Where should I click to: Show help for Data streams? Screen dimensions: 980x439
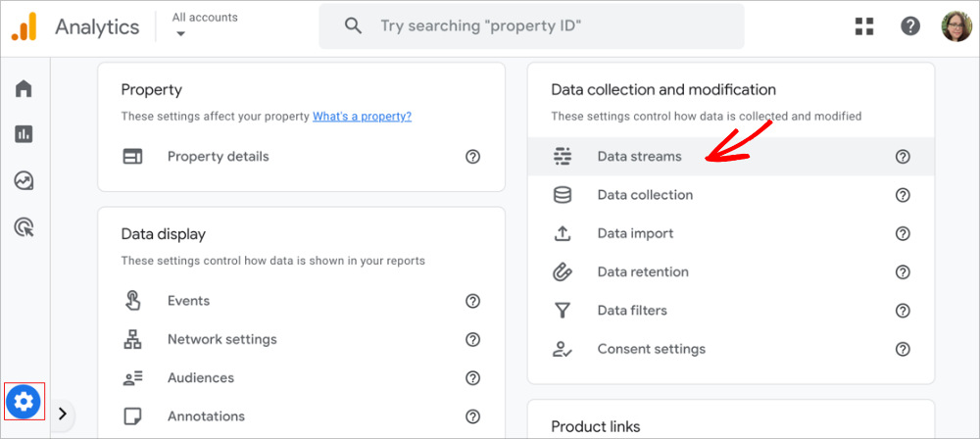point(903,157)
